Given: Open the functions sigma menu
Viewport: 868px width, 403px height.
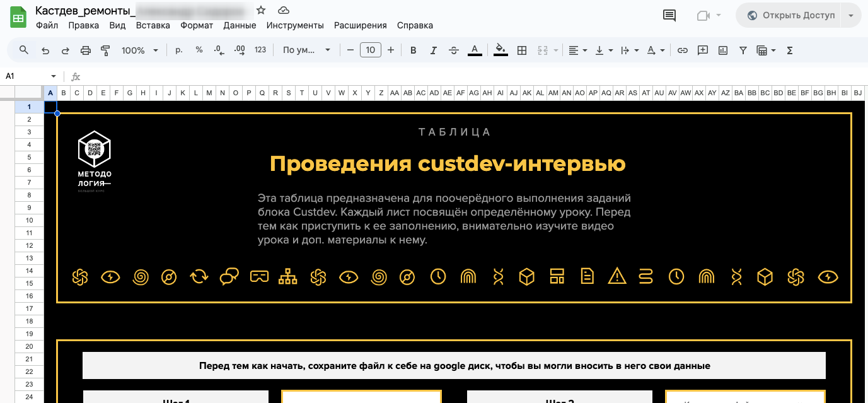Looking at the screenshot, I should (790, 50).
